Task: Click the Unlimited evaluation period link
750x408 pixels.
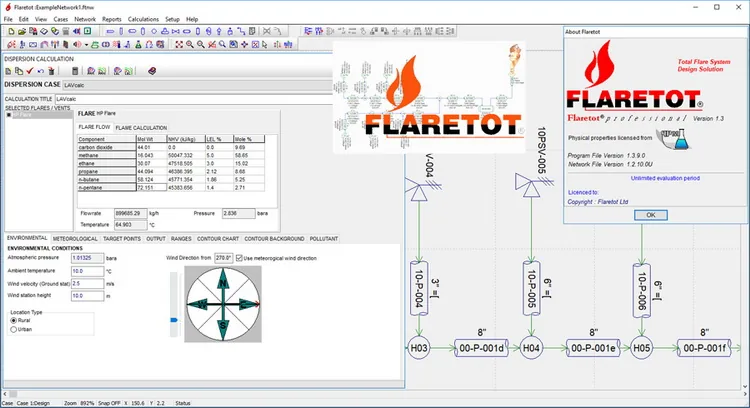Action: (665, 178)
